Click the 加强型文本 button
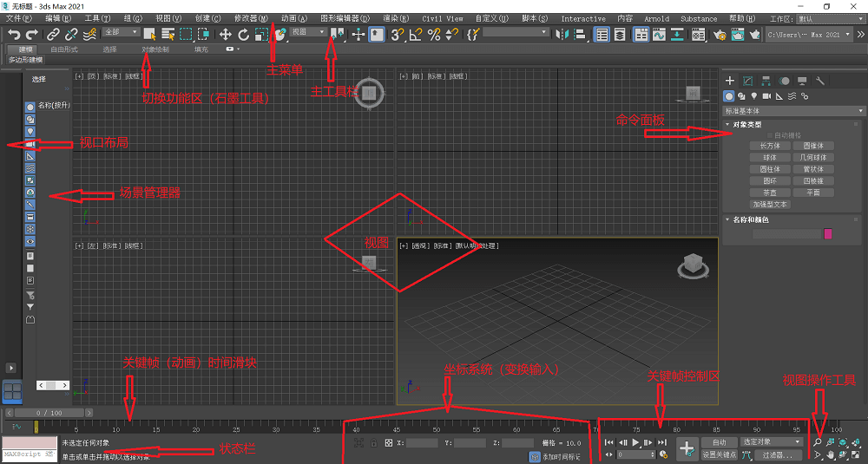 point(770,204)
